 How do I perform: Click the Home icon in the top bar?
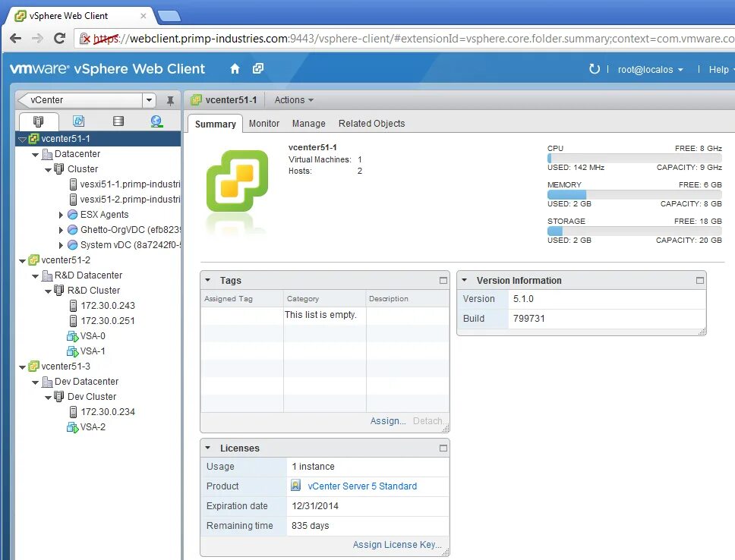point(235,68)
